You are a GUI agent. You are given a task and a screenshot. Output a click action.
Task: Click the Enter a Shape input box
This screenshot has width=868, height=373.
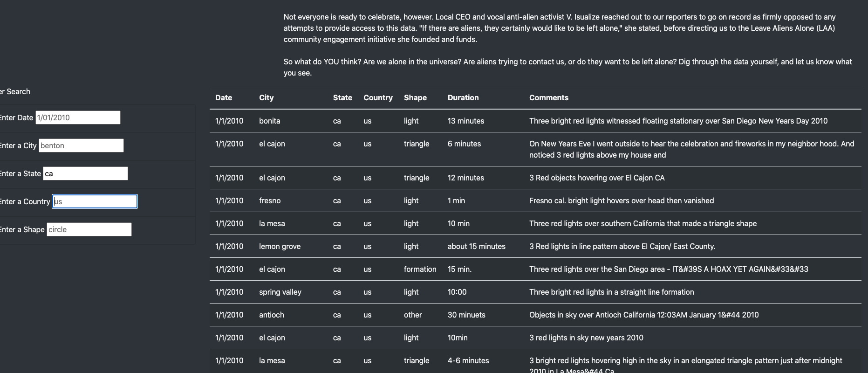click(x=89, y=229)
